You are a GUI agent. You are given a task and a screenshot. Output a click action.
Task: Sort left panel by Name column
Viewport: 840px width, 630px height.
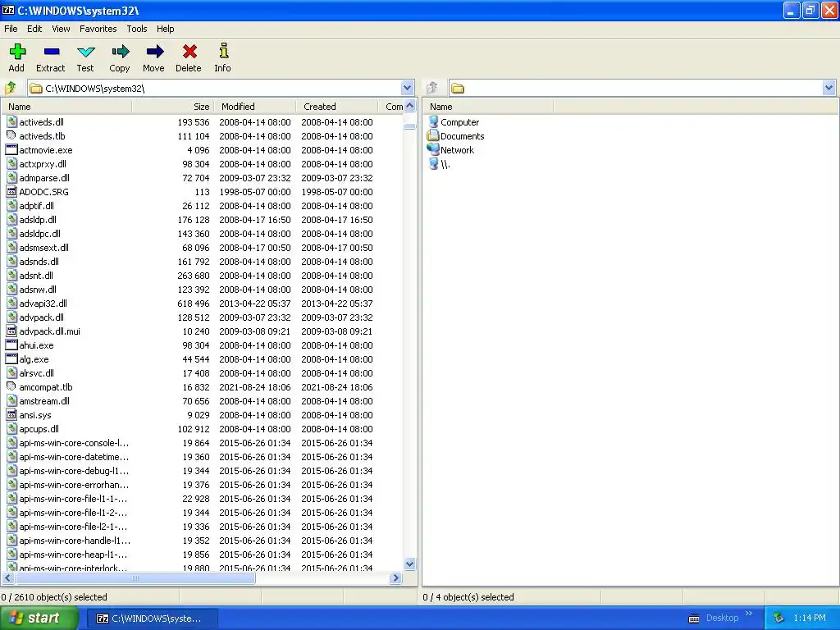[x=66, y=107]
